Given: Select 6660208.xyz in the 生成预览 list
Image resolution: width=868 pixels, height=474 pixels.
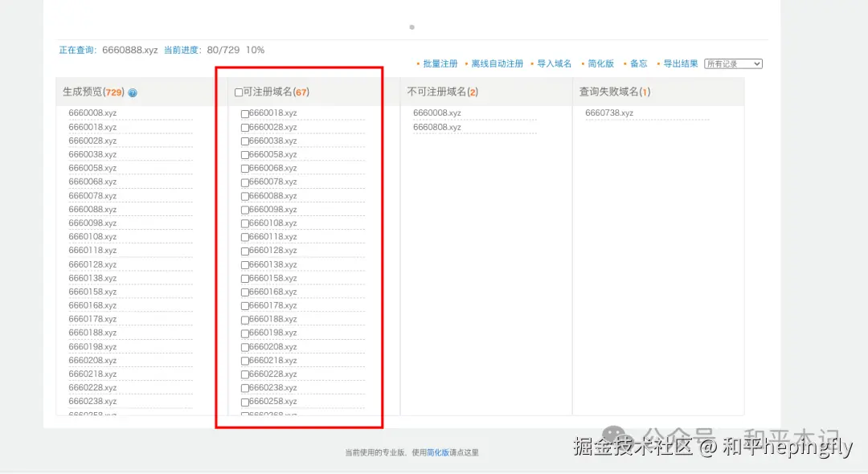Looking at the screenshot, I should [92, 361].
